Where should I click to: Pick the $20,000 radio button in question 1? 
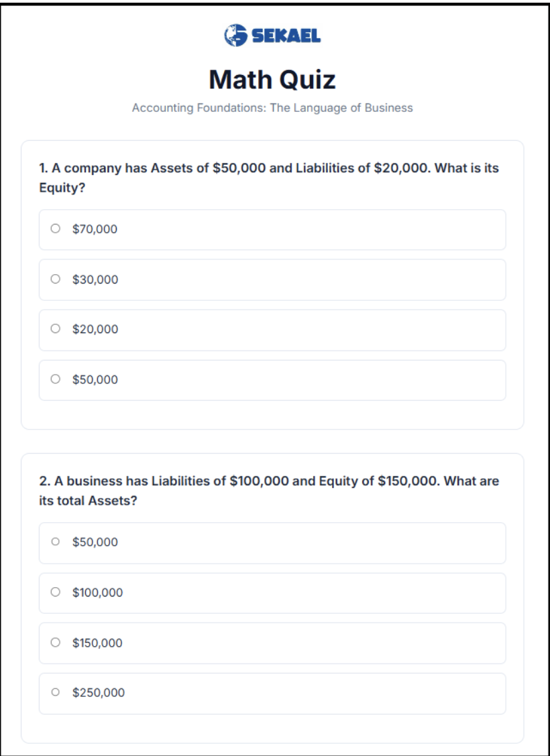point(56,328)
